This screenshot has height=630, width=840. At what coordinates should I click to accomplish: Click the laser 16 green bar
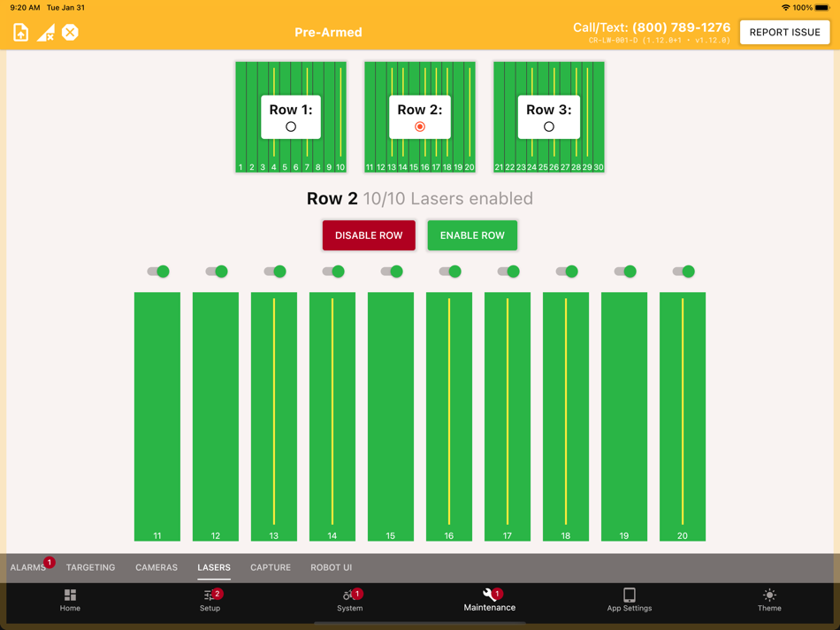coord(449,417)
